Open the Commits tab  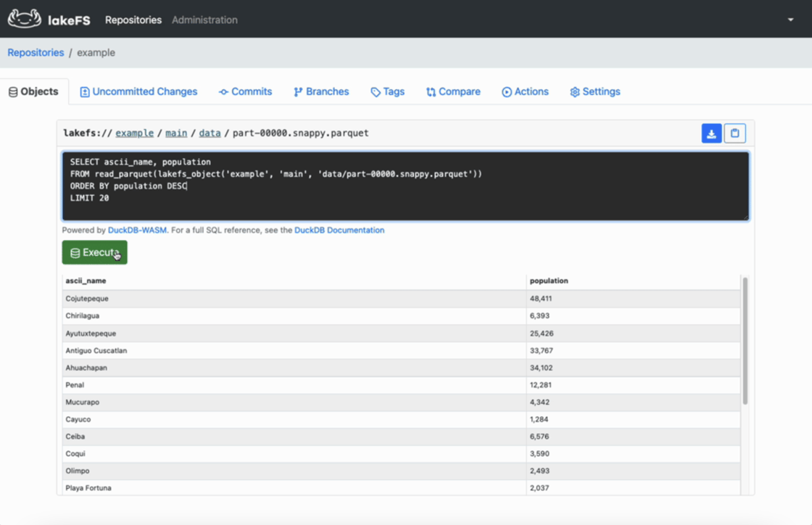pyautogui.click(x=246, y=91)
